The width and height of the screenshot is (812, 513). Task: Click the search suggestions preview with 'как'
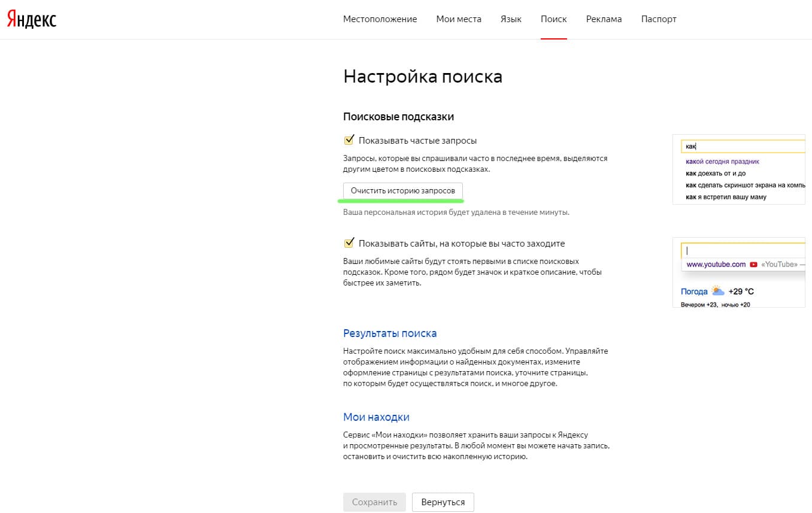[x=739, y=169]
